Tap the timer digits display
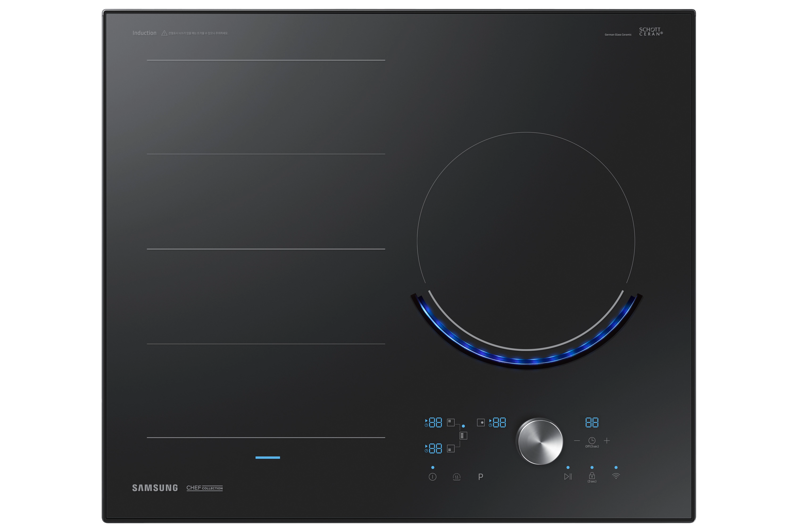The width and height of the screenshot is (798, 532). (x=592, y=422)
